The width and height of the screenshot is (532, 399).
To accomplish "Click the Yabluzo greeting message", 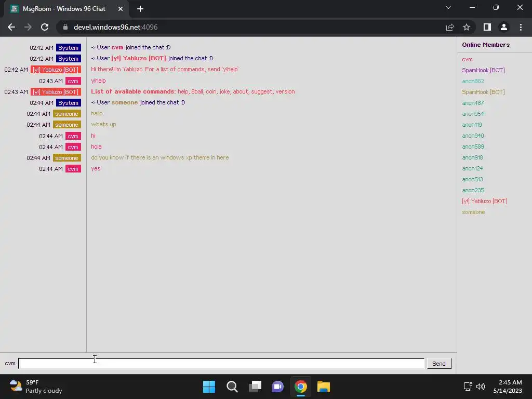I will (165, 69).
